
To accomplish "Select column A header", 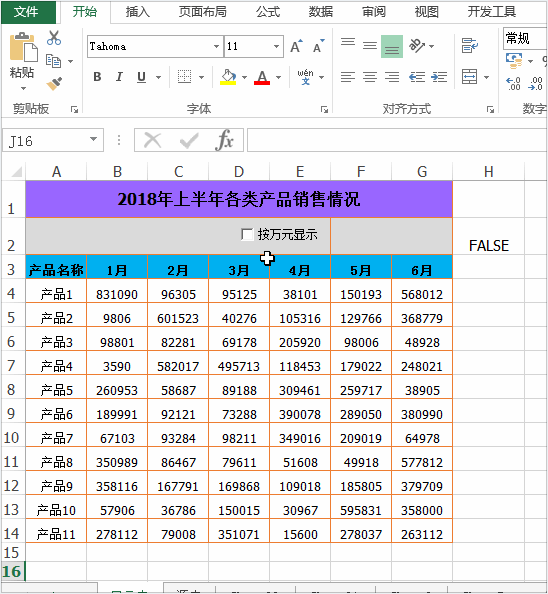I will click(56, 172).
